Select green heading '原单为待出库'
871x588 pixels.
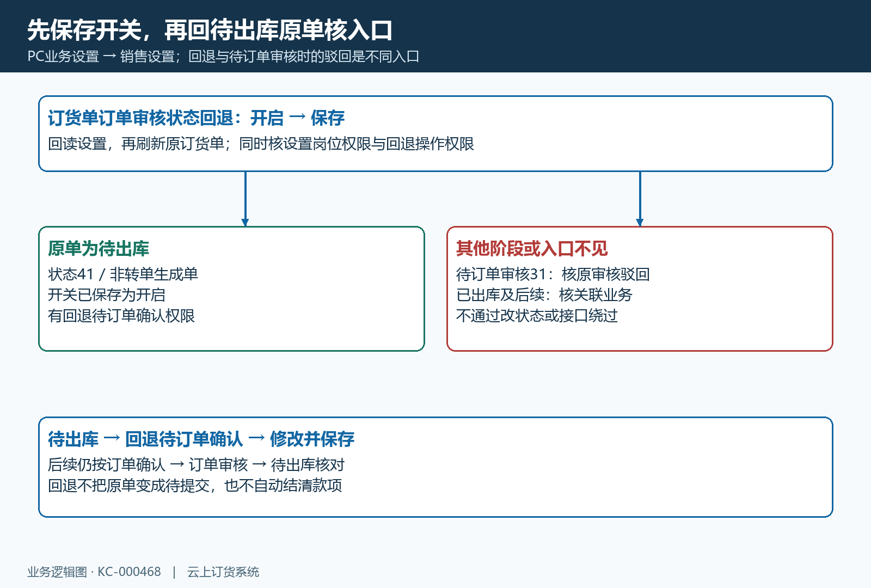(x=99, y=248)
